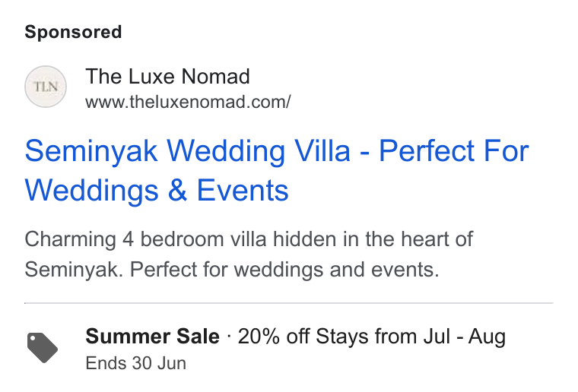578x392 pixels.
Task: Click the bold Summer Sale promotion text
Action: 152,336
